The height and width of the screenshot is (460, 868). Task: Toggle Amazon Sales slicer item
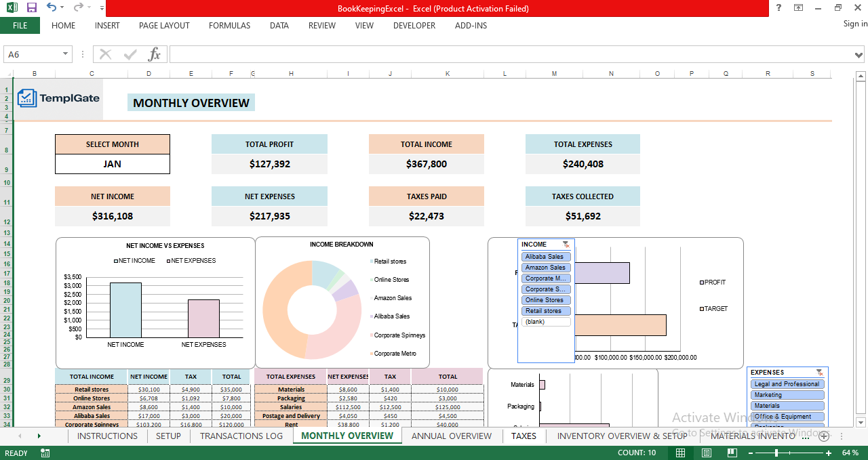pyautogui.click(x=546, y=268)
